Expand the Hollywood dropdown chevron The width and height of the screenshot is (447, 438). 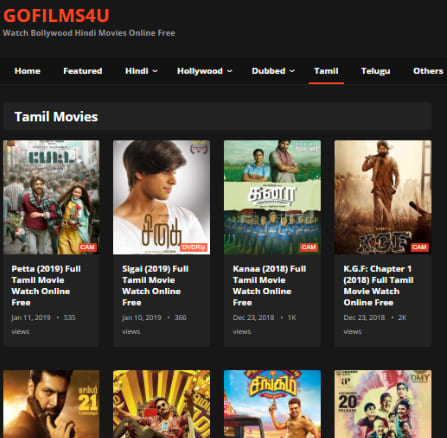(x=230, y=71)
